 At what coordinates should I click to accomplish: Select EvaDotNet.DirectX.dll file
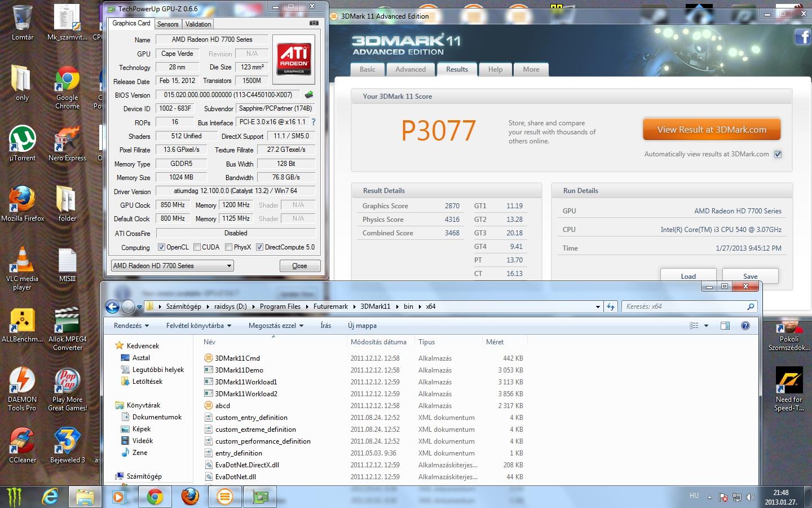[247, 465]
